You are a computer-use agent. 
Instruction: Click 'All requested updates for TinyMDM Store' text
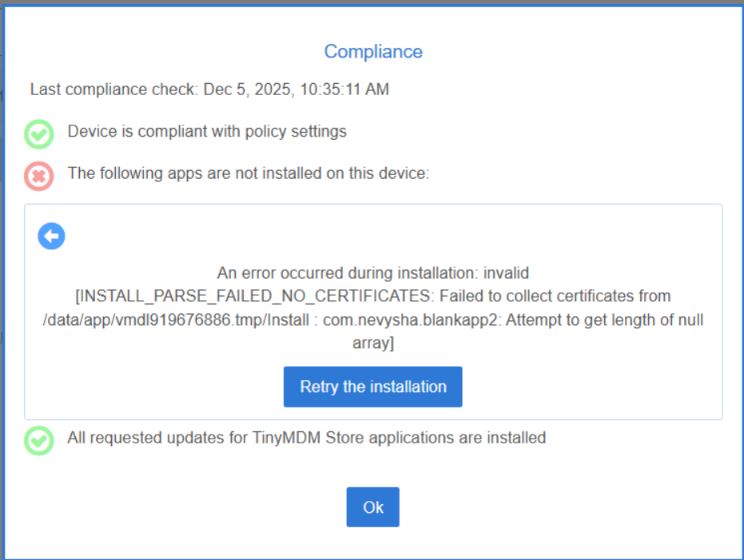(x=306, y=438)
